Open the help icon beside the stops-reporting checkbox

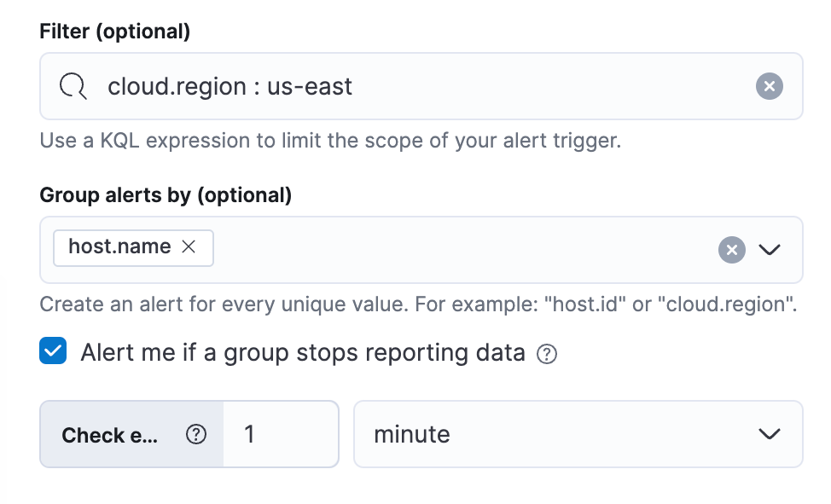click(547, 352)
